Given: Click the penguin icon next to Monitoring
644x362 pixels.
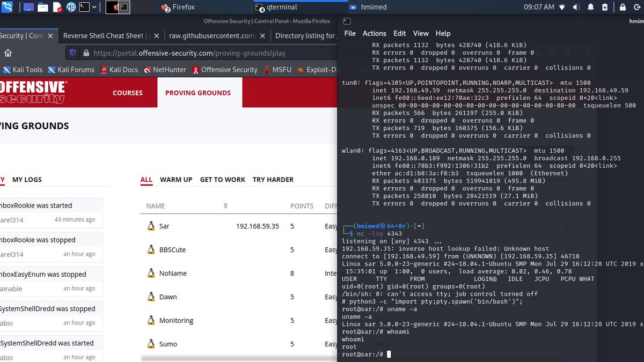Looking at the screenshot, I should coord(151,320).
